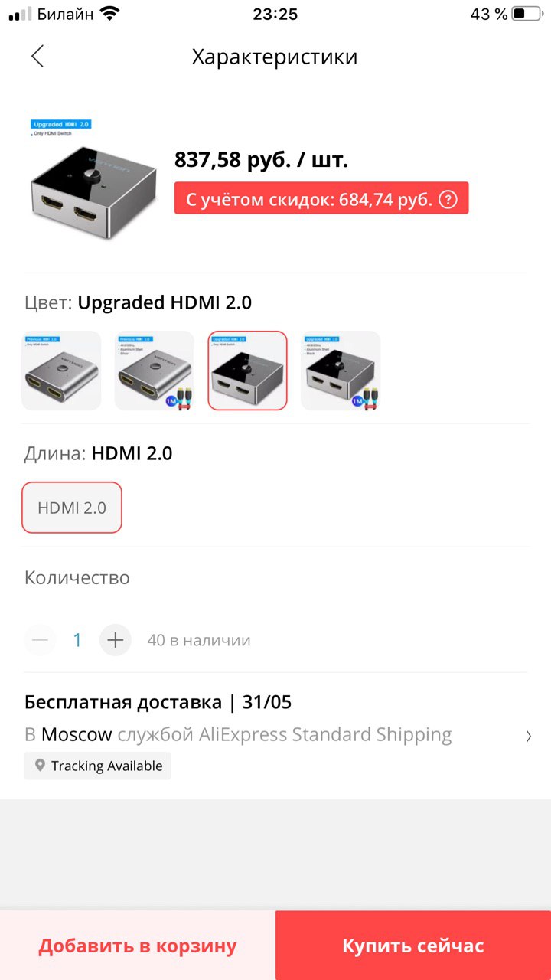The width and height of the screenshot is (551, 980).
Task: Choose the HDMI 2.0 length option
Action: pos(72,507)
